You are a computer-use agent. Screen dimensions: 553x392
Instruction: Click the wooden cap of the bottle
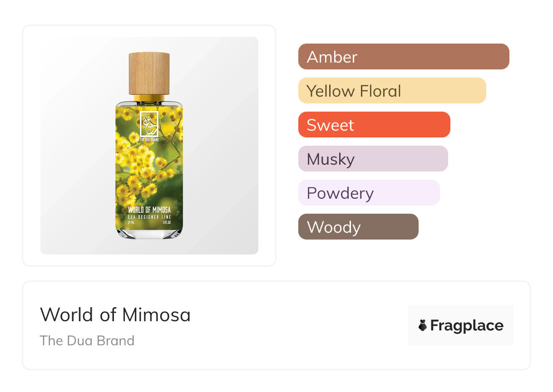click(149, 73)
